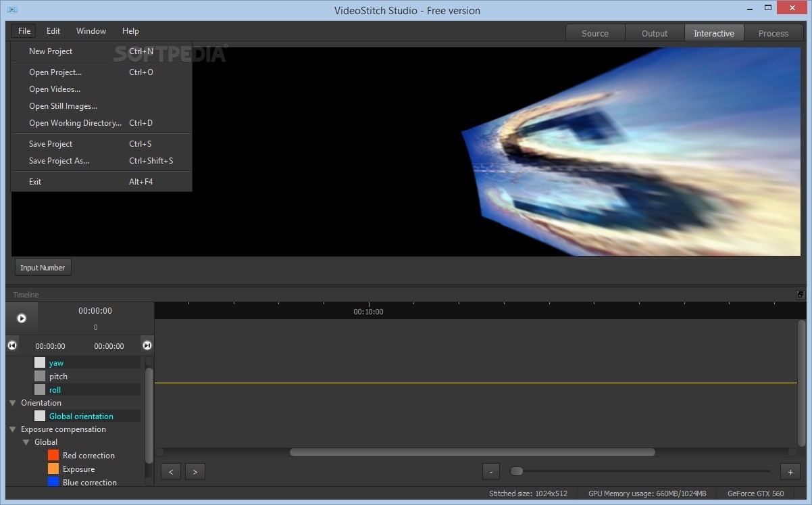The image size is (812, 505).
Task: Click the Timeline panel title
Action: tap(26, 295)
